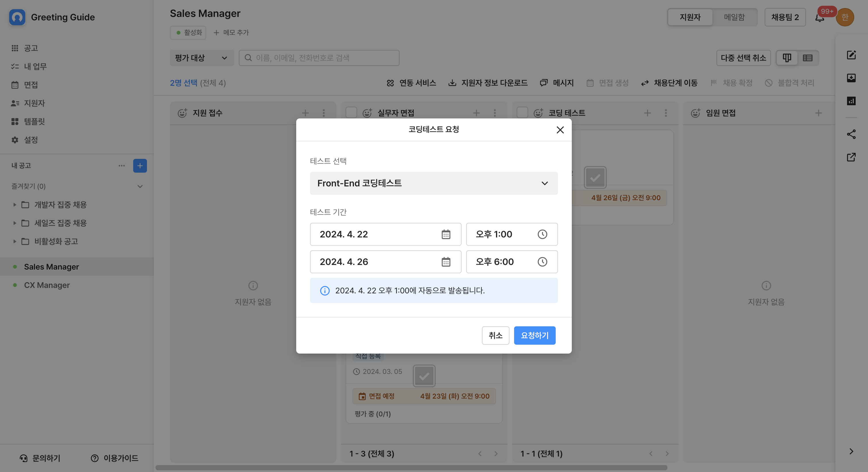Switch to the 지원자 tab
The height and width of the screenshot is (472, 868).
(x=690, y=17)
